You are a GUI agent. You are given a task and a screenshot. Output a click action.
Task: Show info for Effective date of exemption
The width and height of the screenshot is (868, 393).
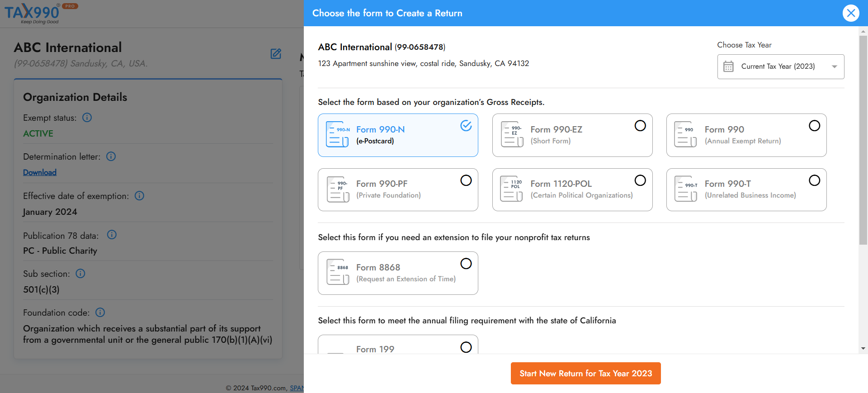140,196
